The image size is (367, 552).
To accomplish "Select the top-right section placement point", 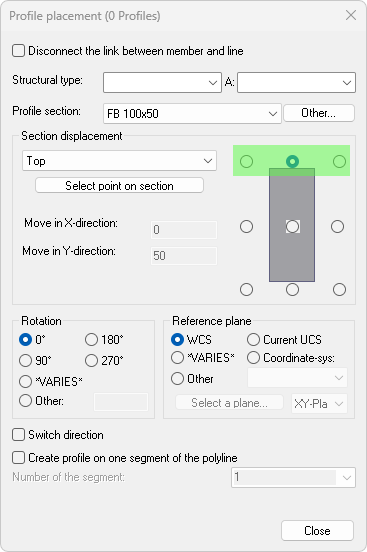I will [339, 162].
